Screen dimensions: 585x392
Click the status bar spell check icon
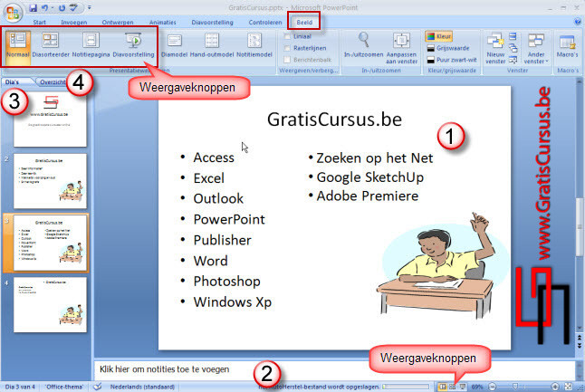pyautogui.click(x=98, y=387)
